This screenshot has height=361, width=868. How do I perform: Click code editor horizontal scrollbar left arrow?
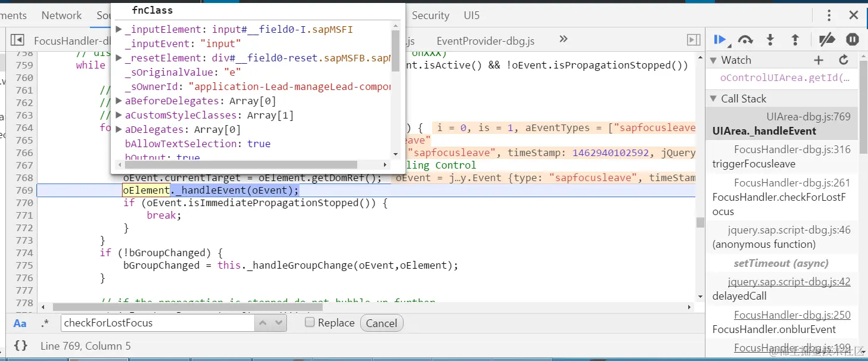click(x=43, y=307)
